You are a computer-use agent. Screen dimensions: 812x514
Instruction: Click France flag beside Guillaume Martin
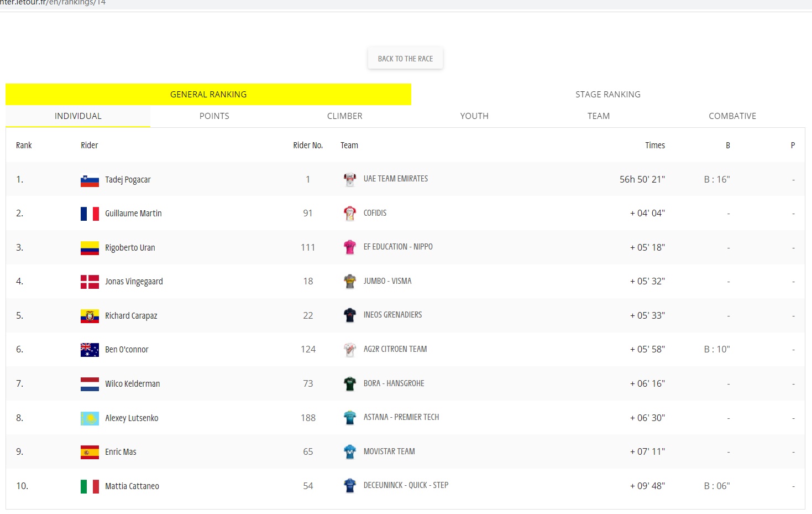point(90,214)
